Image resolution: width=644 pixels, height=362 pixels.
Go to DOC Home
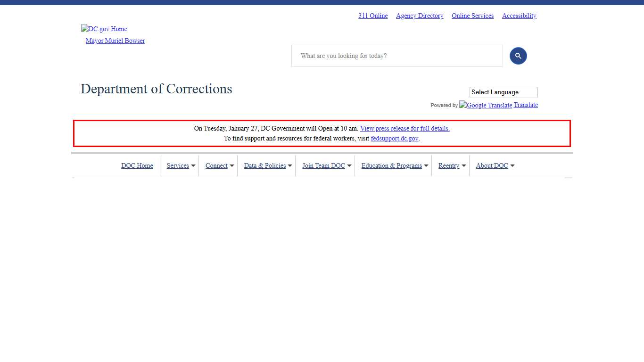(x=137, y=166)
